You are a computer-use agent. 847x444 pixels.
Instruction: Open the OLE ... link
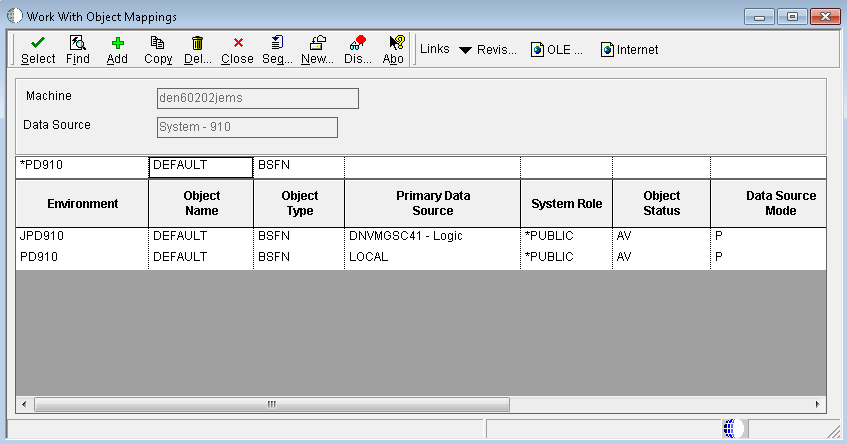(557, 50)
